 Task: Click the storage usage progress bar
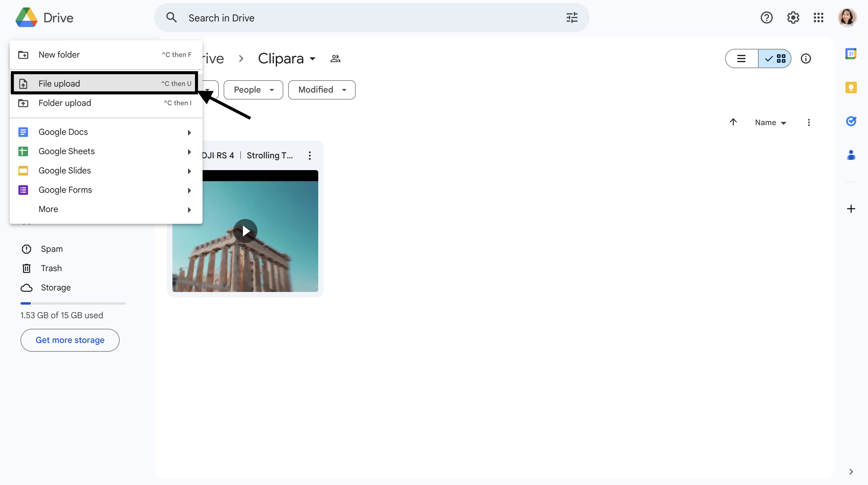coord(73,303)
